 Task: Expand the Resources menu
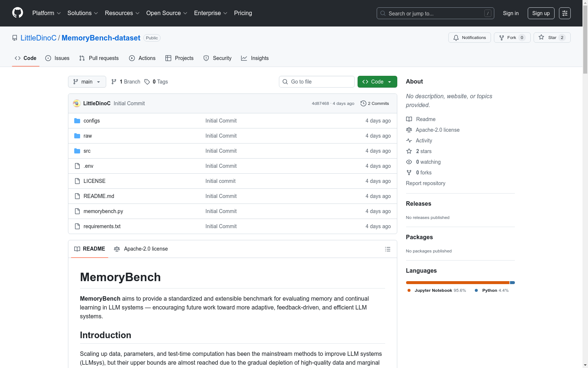pyautogui.click(x=122, y=13)
